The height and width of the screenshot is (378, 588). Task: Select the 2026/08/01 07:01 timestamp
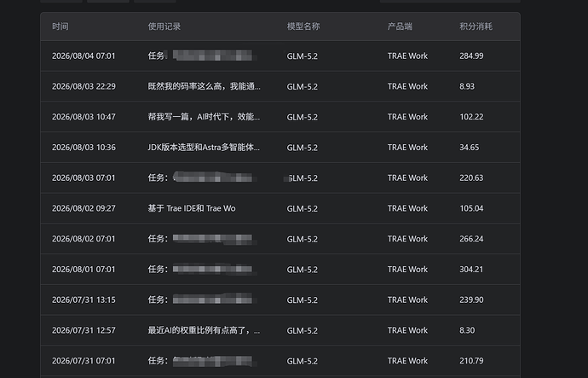84,269
